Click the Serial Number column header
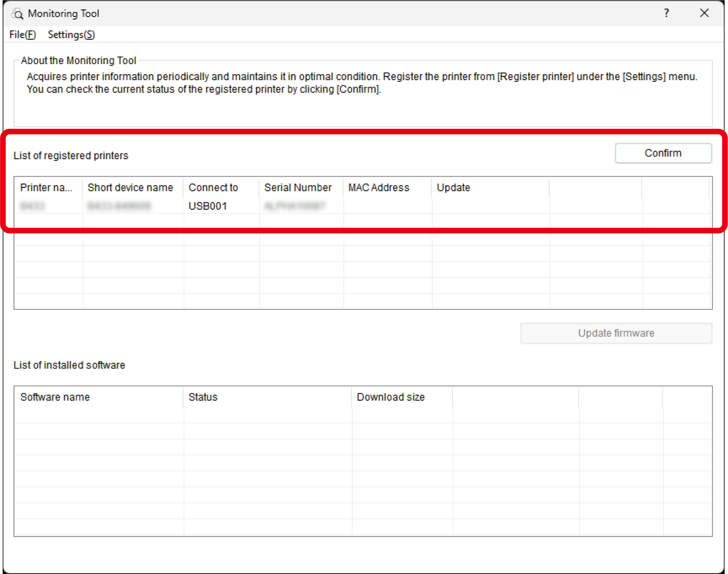 pos(301,187)
